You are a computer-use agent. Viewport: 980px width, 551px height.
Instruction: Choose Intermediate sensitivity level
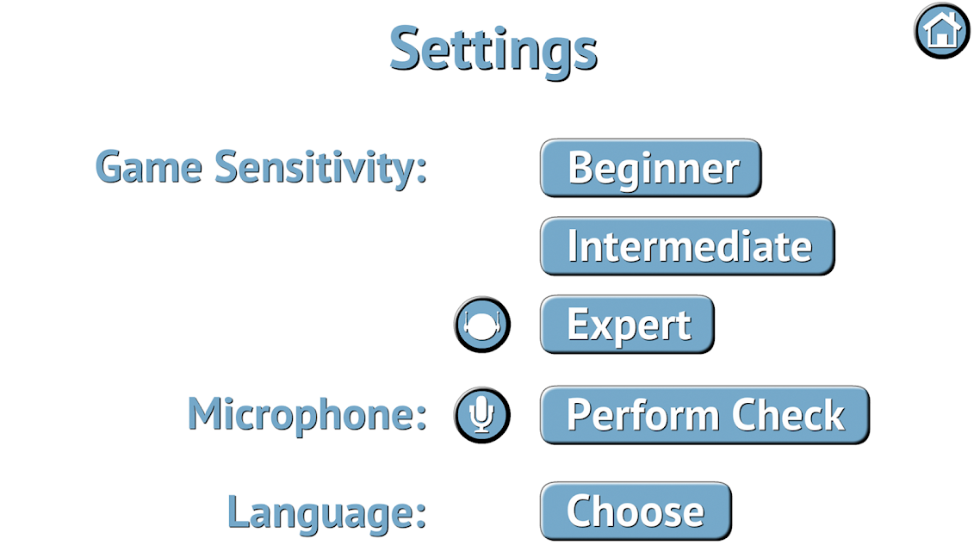tap(687, 246)
